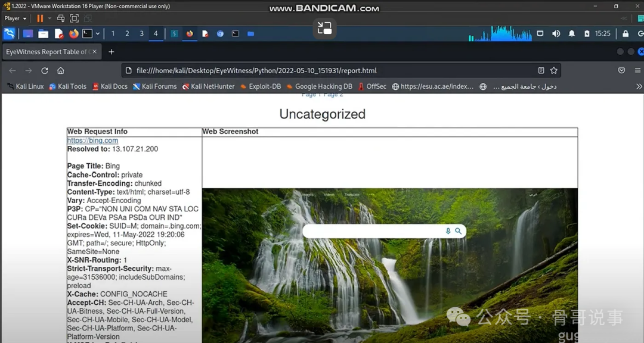Click the disabled Unity mode icon

click(x=88, y=18)
